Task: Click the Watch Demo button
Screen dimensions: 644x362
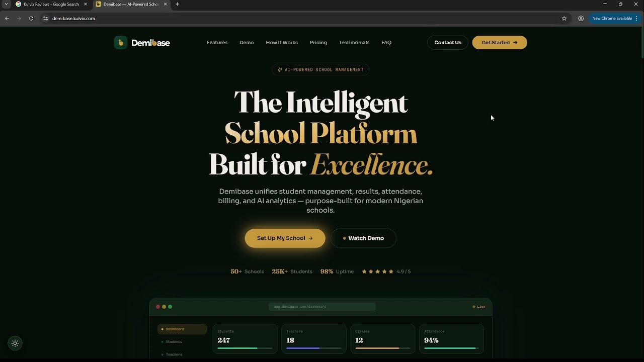Action: coord(363,238)
